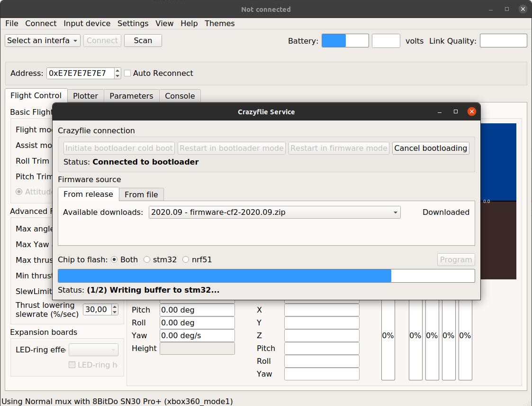This screenshot has height=406, width=532.
Task: Switch to the From file tab
Action: click(141, 194)
